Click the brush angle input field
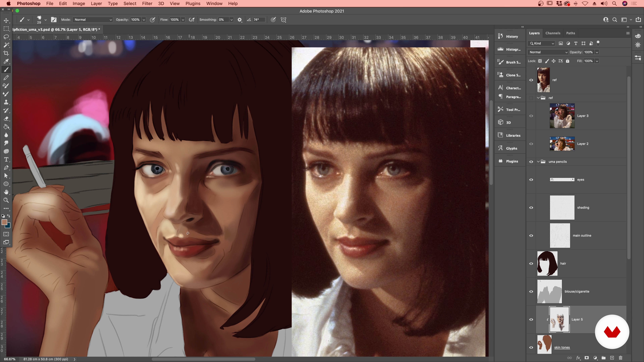 point(258,20)
